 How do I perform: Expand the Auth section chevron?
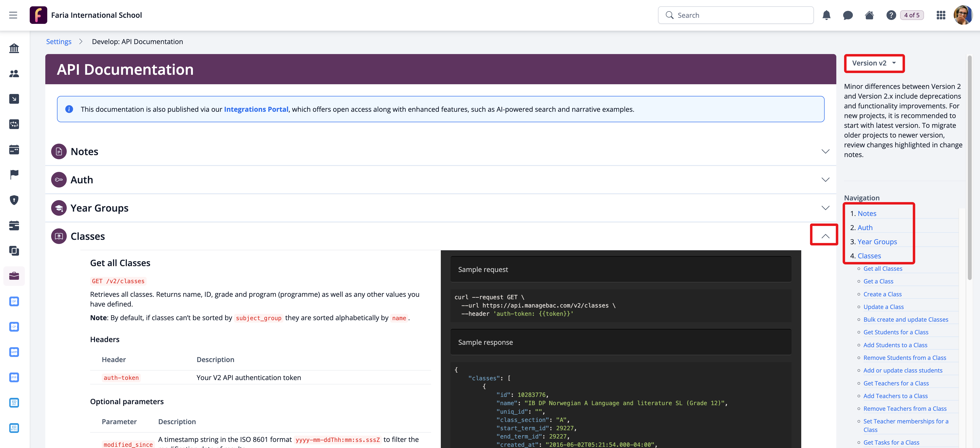coord(825,179)
